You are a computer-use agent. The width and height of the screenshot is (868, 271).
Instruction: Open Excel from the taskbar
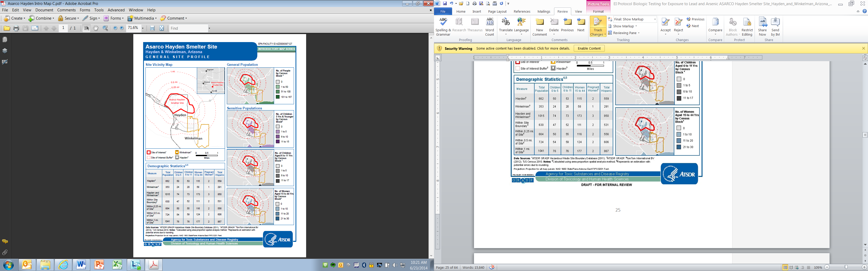(x=118, y=265)
